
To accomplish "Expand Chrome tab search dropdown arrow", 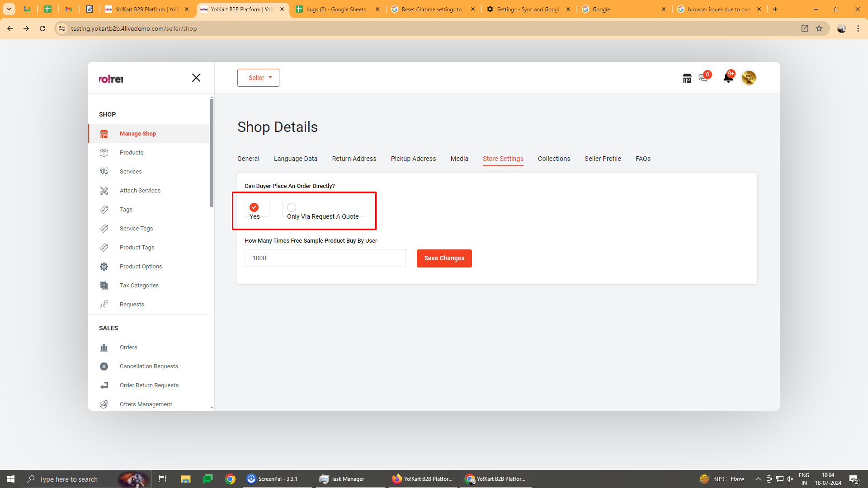I will pyautogui.click(x=9, y=9).
